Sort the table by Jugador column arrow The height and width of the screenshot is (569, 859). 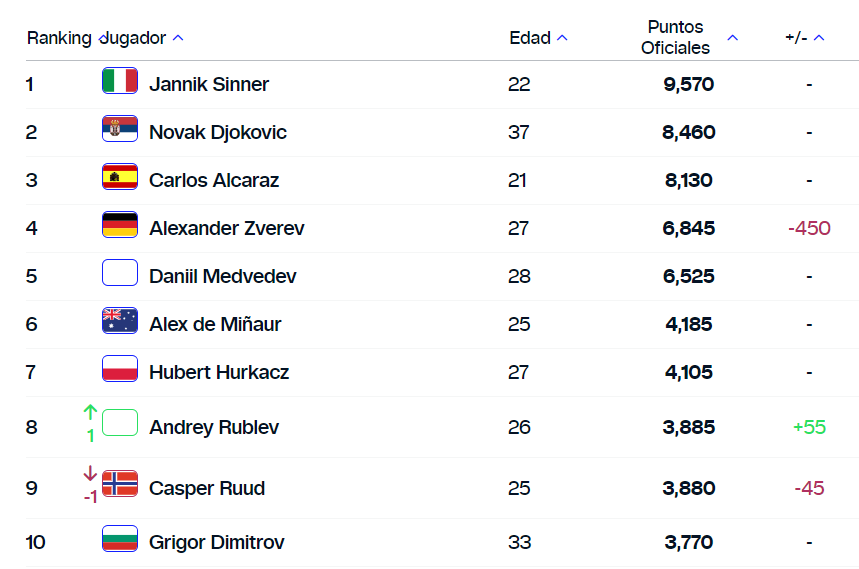[178, 38]
